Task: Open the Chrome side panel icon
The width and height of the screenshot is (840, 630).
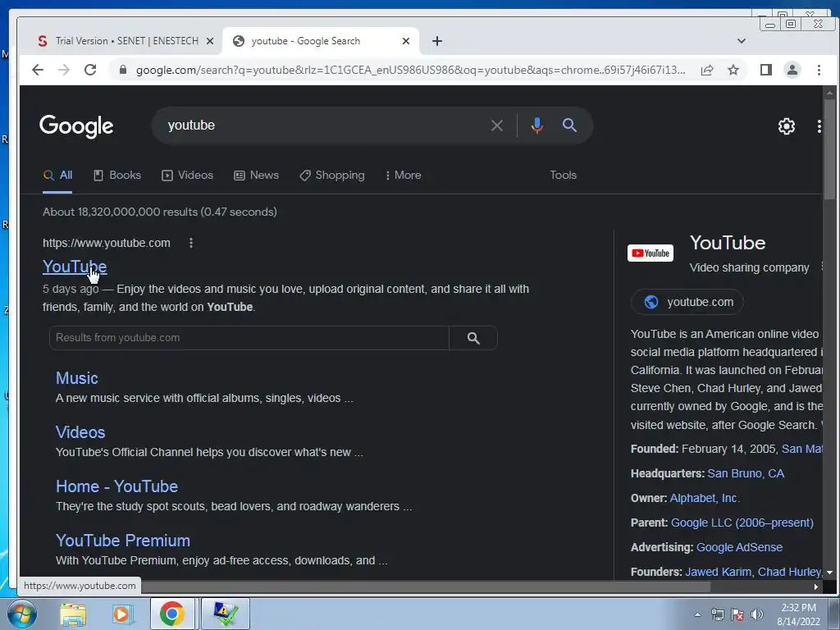Action: coord(766,70)
